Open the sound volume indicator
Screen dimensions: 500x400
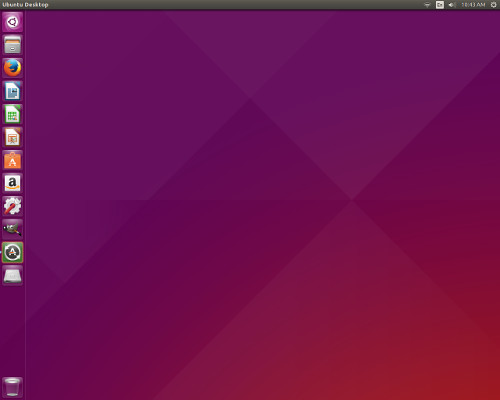point(452,5)
